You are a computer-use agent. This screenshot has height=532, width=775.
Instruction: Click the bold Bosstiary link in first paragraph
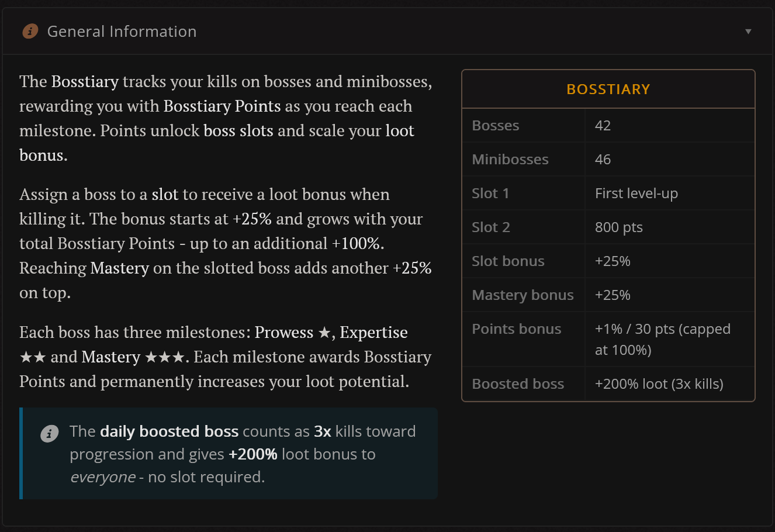[85, 81]
